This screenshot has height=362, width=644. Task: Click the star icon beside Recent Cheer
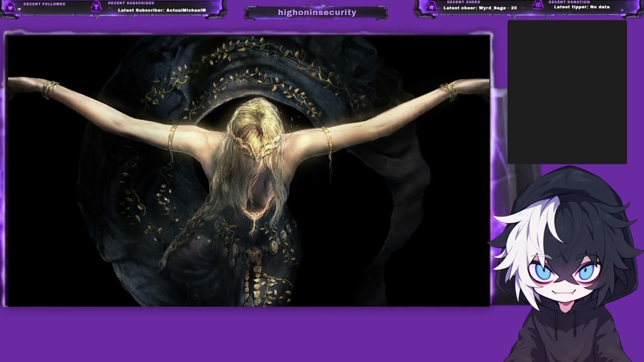coord(431,7)
